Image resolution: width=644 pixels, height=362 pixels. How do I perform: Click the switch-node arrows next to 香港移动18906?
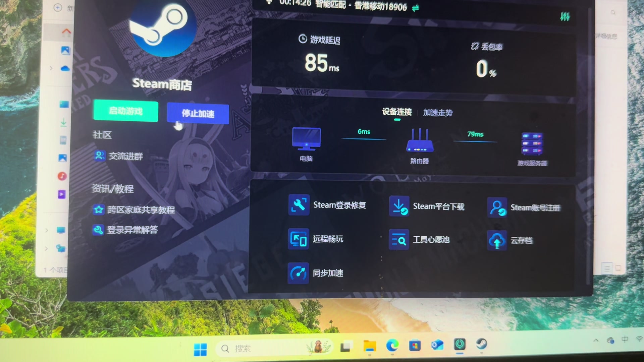[x=416, y=8]
